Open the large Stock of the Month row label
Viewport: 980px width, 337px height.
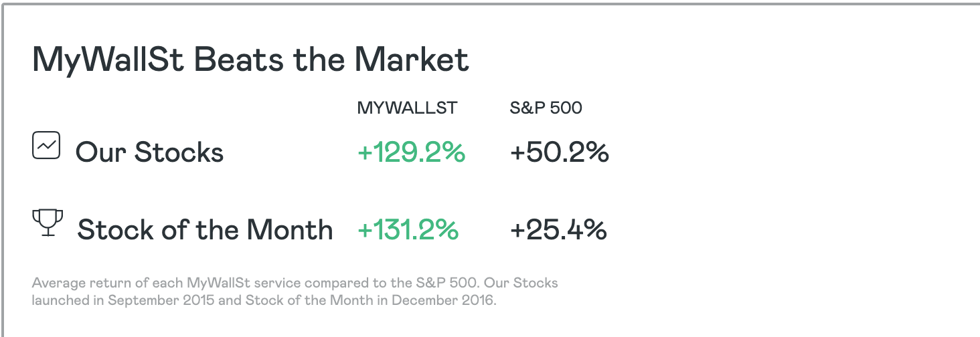click(205, 230)
